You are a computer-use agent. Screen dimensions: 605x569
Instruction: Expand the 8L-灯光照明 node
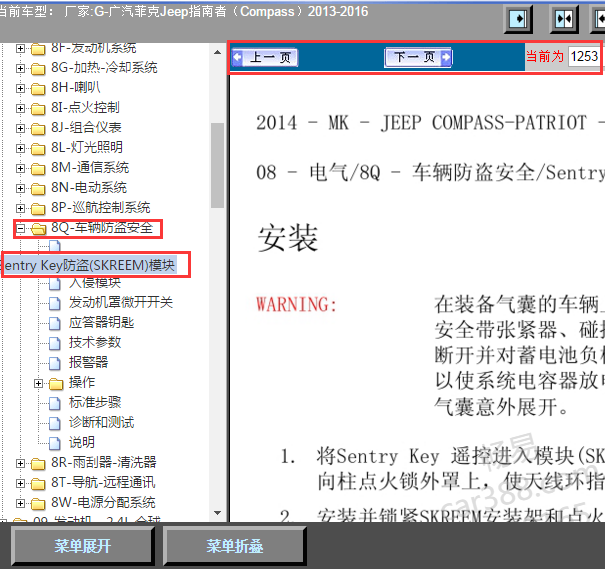pos(20,148)
